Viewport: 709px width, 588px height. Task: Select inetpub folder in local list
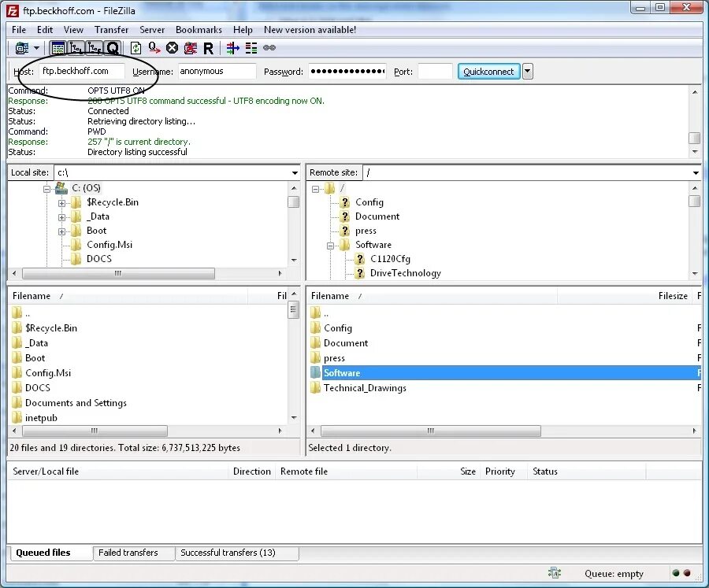[x=41, y=418]
